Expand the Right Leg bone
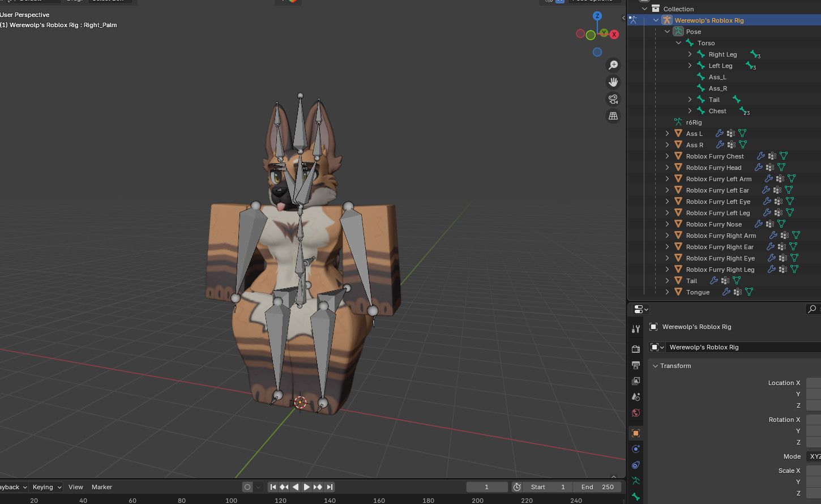Screen dimensions: 821x504 coord(690,54)
